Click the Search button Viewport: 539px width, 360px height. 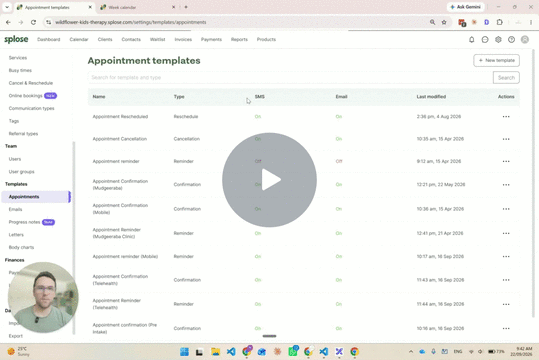point(506,77)
